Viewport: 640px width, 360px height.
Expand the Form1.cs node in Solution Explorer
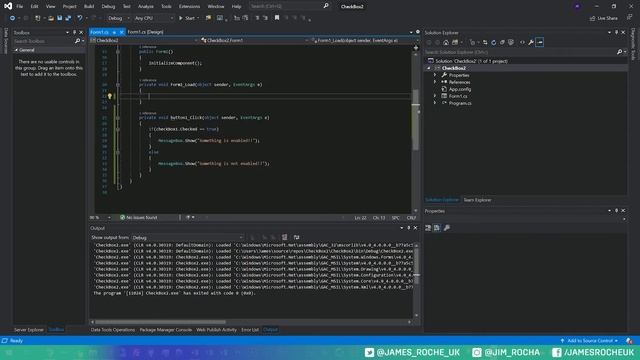435,96
